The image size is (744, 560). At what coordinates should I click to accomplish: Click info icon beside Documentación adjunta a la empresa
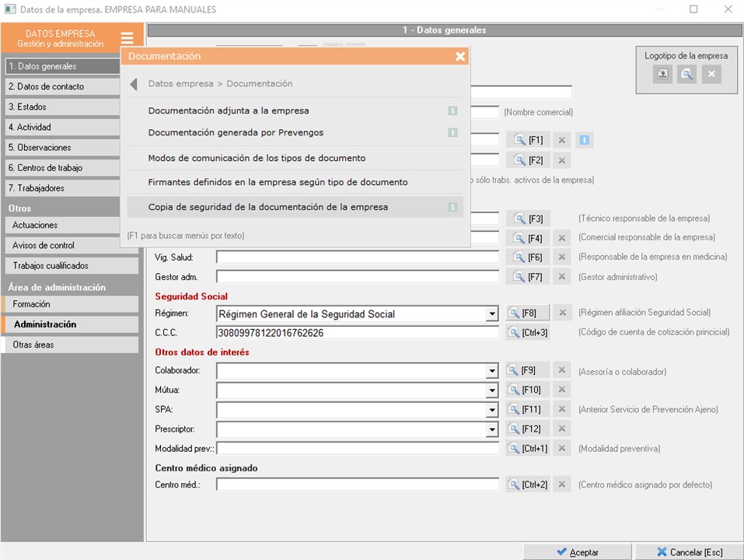(x=452, y=111)
